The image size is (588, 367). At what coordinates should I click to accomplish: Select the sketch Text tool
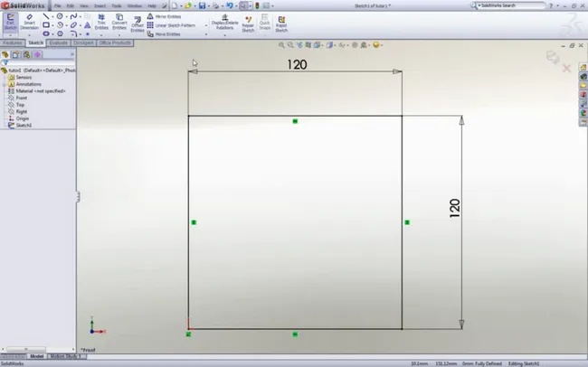pos(87,25)
